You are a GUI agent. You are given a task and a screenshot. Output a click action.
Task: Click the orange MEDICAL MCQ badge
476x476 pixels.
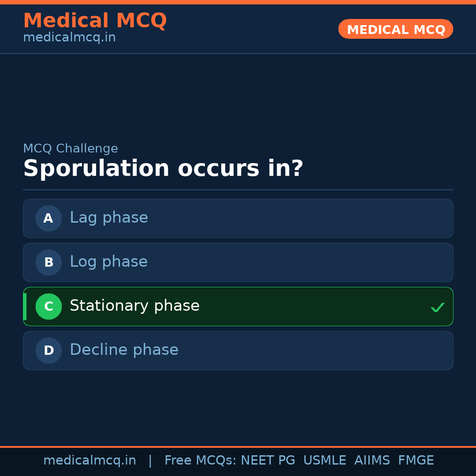point(395,29)
